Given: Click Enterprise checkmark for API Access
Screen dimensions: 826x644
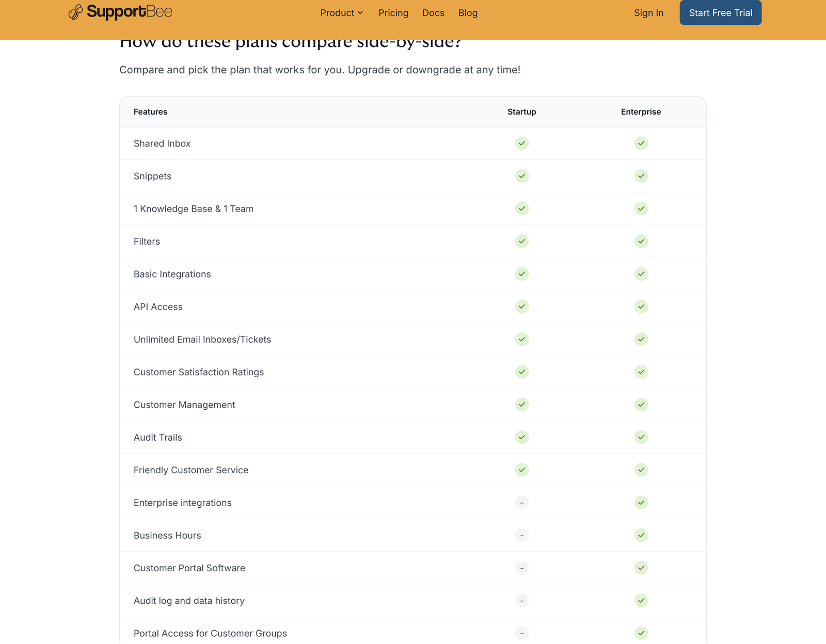Looking at the screenshot, I should coord(641,307).
